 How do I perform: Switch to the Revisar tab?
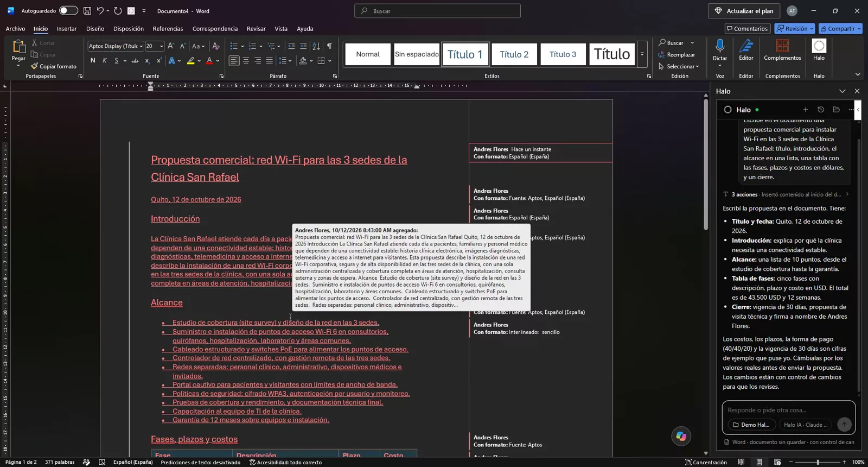coord(256,29)
